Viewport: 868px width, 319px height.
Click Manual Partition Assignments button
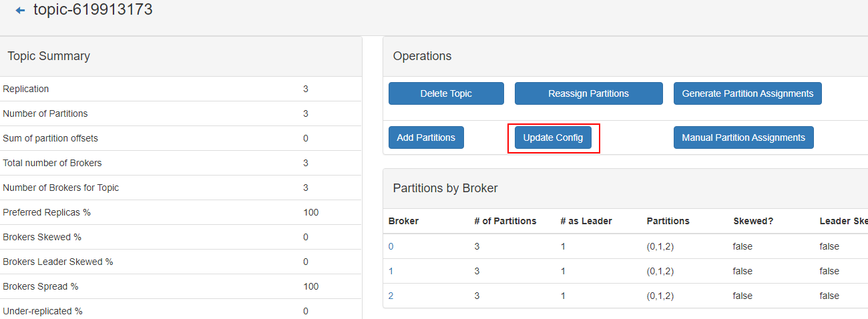[x=743, y=137]
